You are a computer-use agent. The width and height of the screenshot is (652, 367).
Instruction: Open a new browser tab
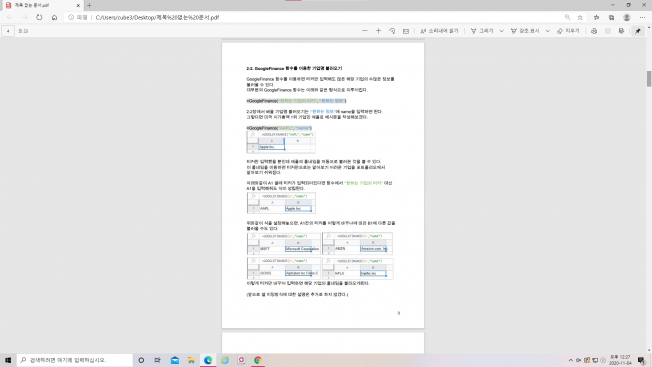(x=89, y=5)
